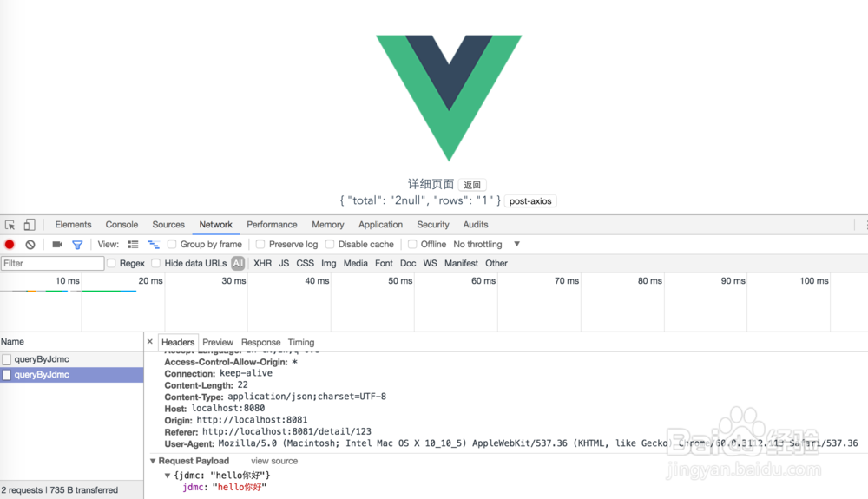This screenshot has width=868, height=499.
Task: Toggle capture screenshots camera icon
Action: pos(57,244)
